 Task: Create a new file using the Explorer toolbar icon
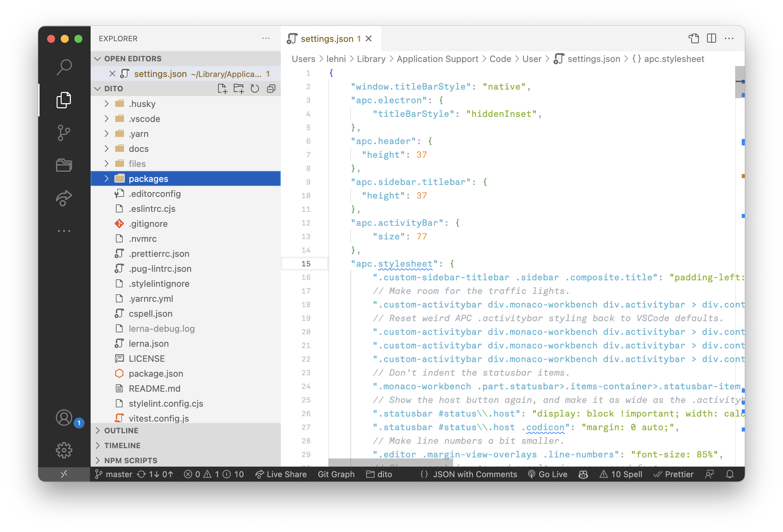click(223, 88)
